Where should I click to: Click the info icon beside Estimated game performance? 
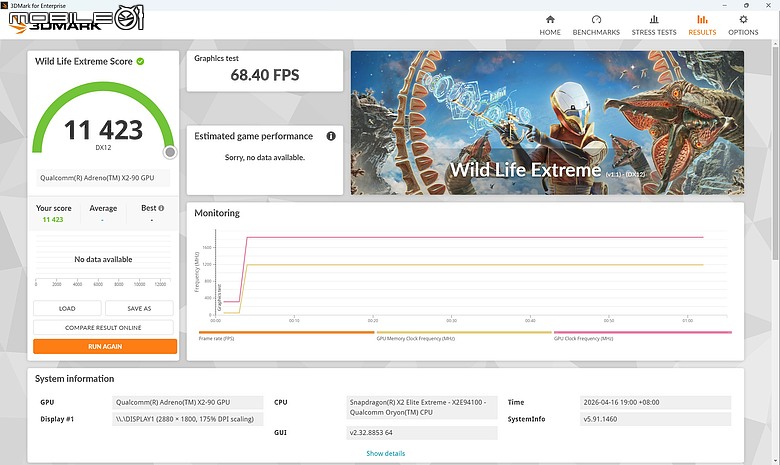pos(331,136)
